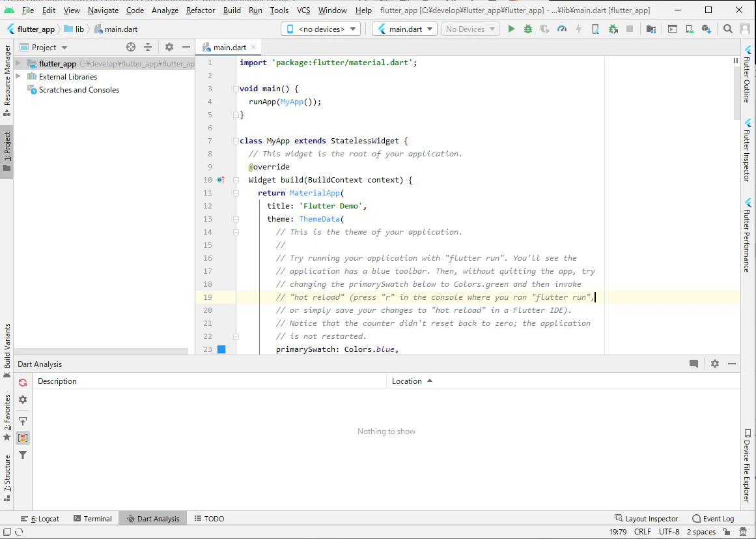Image resolution: width=756 pixels, height=539 pixels.
Task: Open the Terminal tool window
Action: 92,519
